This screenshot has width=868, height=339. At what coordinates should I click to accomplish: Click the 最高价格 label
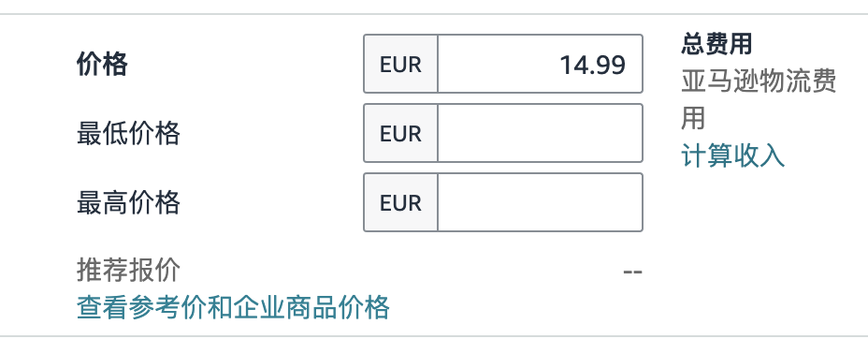128,202
